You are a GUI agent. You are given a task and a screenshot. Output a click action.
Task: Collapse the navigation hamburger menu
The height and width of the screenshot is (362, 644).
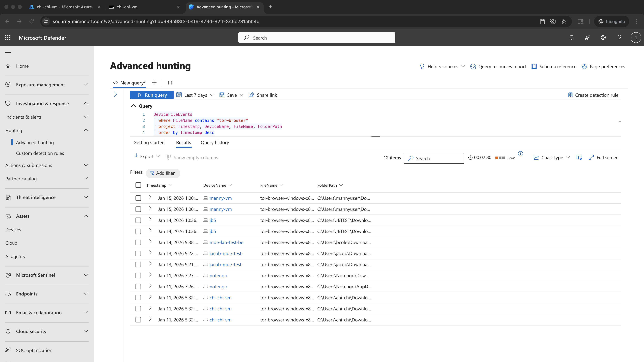pyautogui.click(x=8, y=52)
